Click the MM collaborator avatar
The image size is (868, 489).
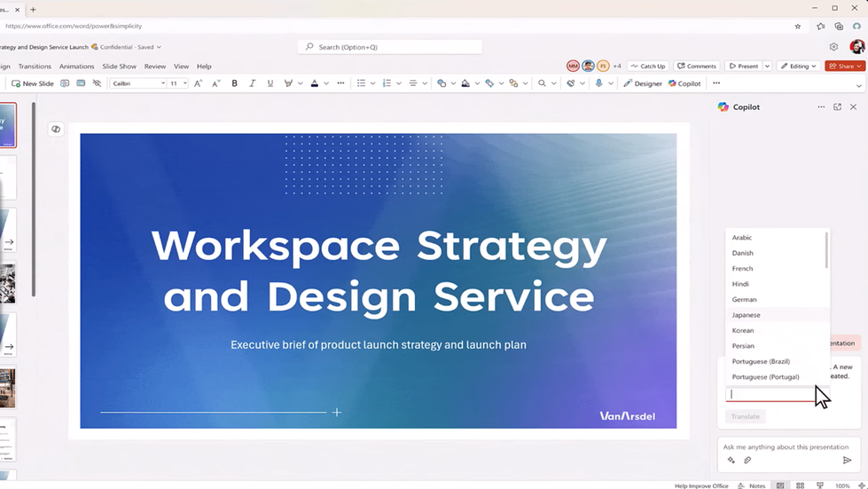[573, 66]
